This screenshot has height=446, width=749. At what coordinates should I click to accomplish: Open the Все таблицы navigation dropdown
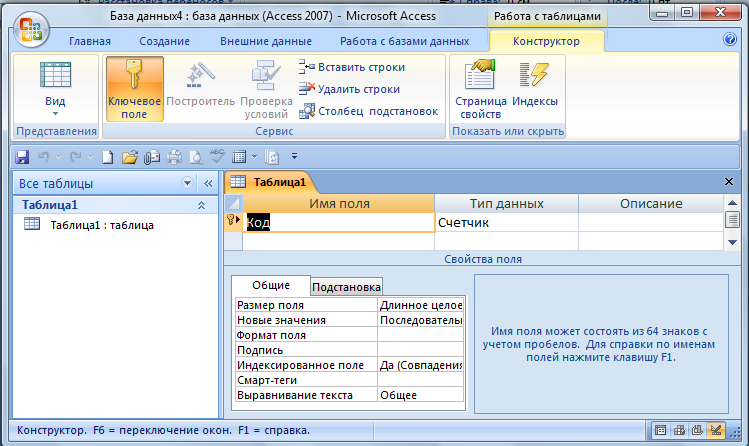(x=187, y=183)
